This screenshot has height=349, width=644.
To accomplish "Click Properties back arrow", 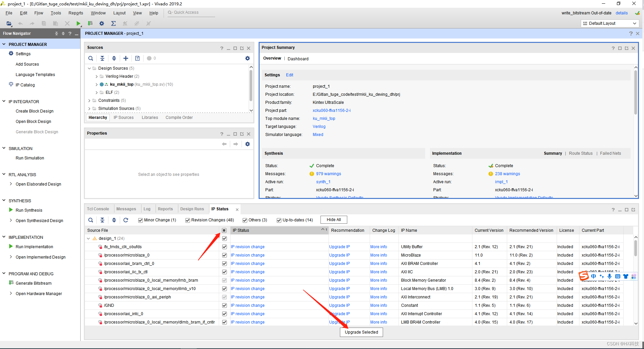I will click(x=224, y=144).
